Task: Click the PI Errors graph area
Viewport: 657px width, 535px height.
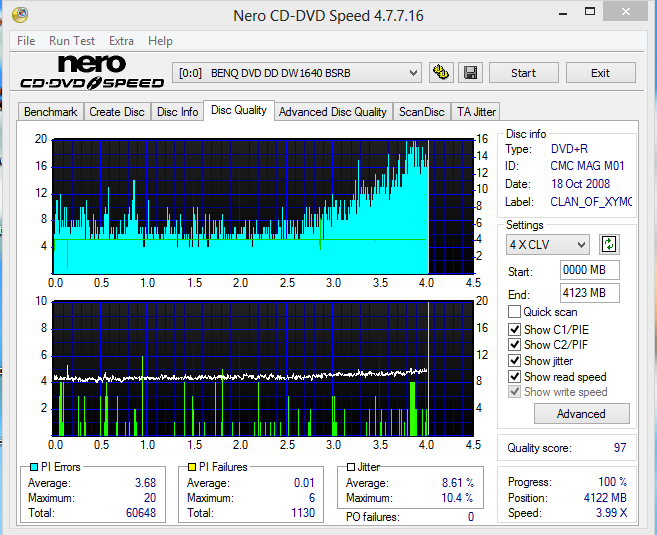Action: 263,207
